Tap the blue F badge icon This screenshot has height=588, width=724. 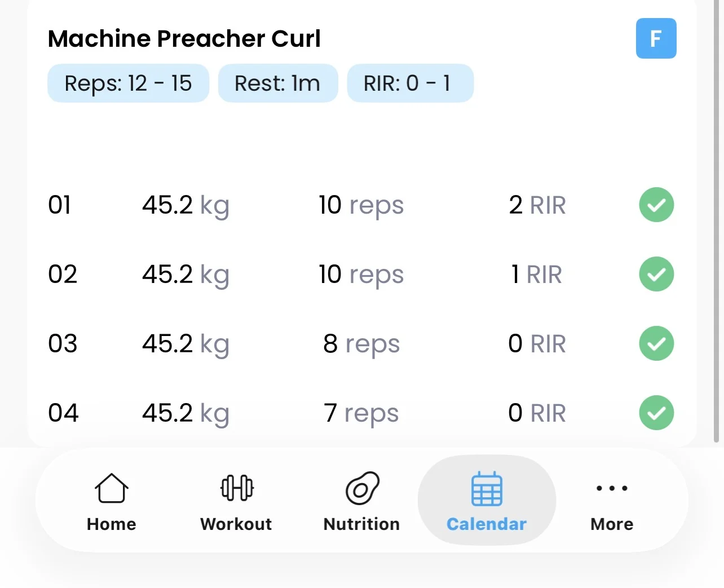coord(656,38)
